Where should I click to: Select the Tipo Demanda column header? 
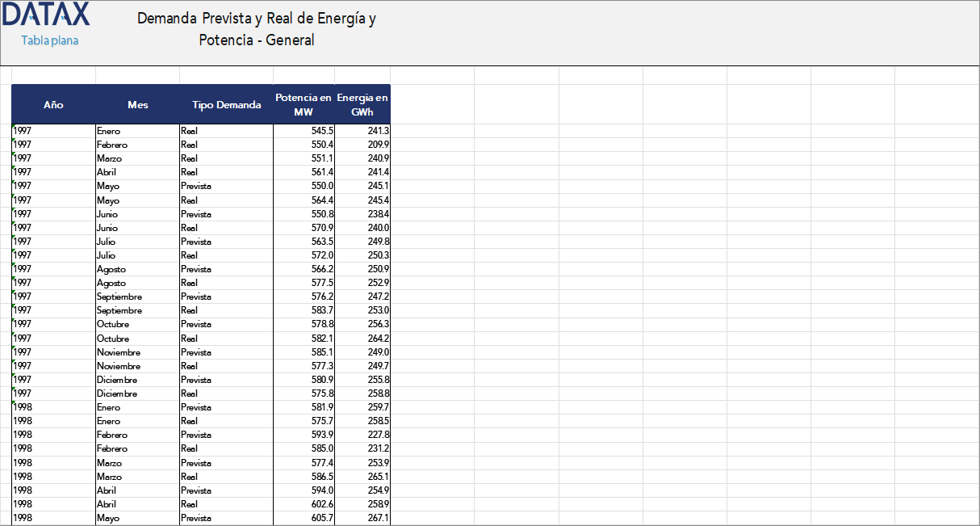point(225,103)
